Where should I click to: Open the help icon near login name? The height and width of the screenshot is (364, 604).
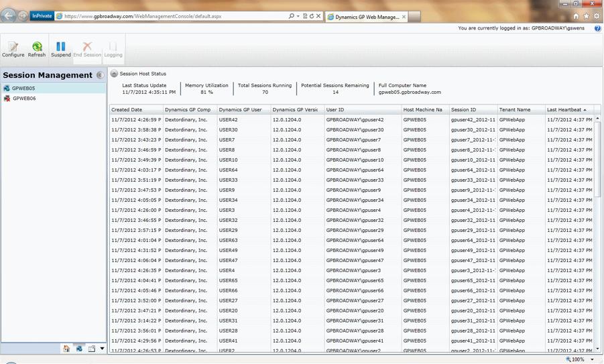pyautogui.click(x=597, y=28)
